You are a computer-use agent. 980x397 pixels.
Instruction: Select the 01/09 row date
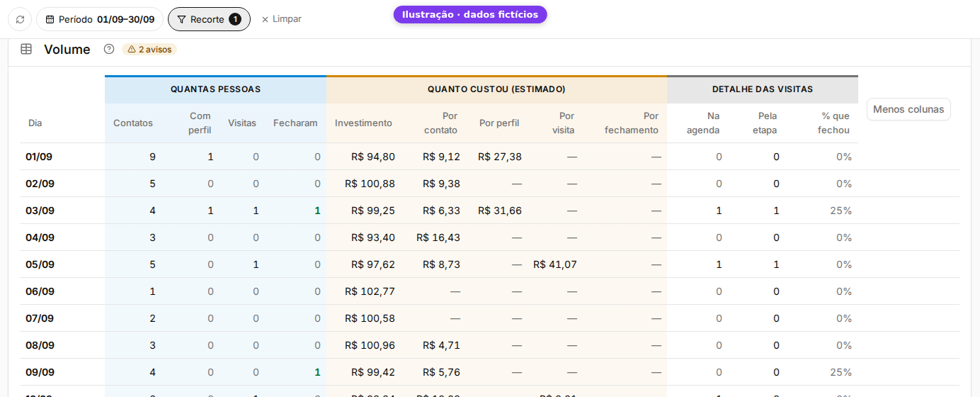(40, 157)
